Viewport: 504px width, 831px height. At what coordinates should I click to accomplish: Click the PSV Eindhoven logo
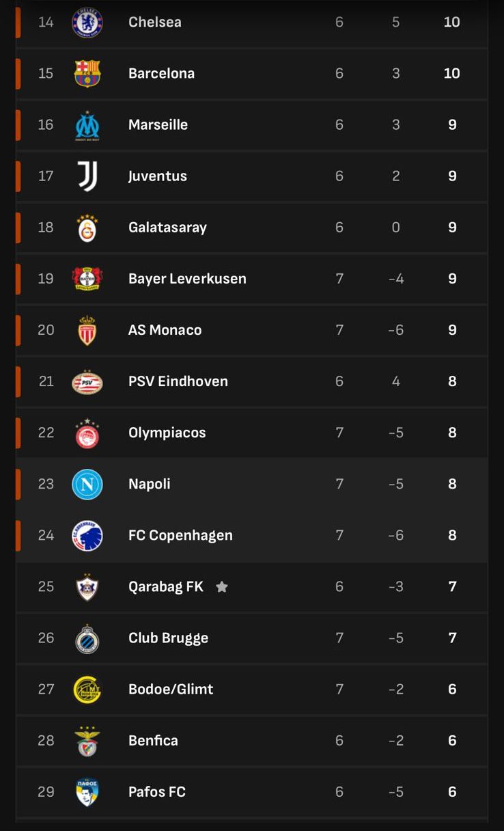coord(87,381)
